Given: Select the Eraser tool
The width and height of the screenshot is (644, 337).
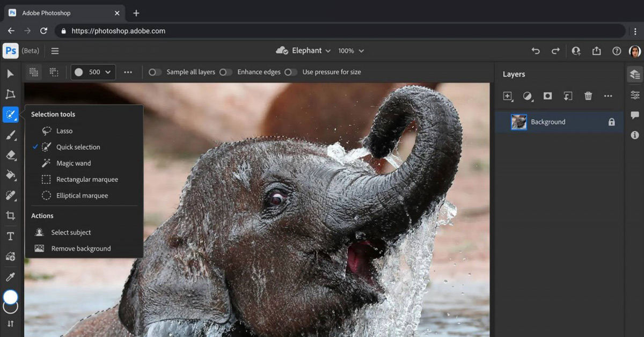Looking at the screenshot, I should [x=10, y=155].
